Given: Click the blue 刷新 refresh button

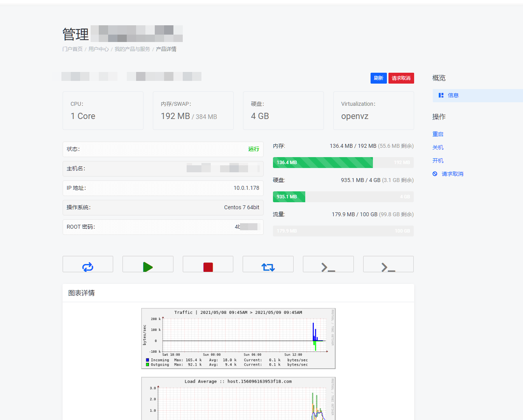Looking at the screenshot, I should (x=378, y=78).
